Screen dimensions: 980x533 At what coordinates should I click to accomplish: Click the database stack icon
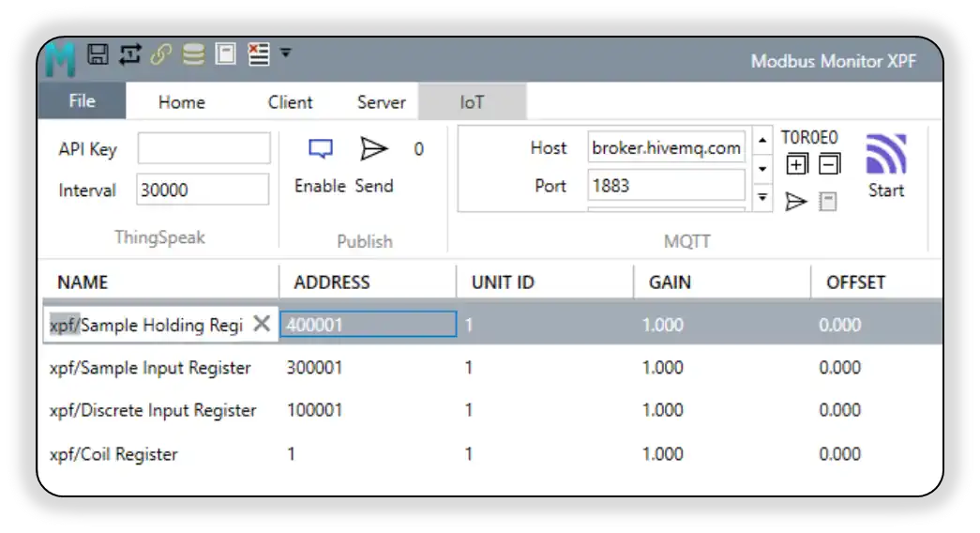(193, 54)
